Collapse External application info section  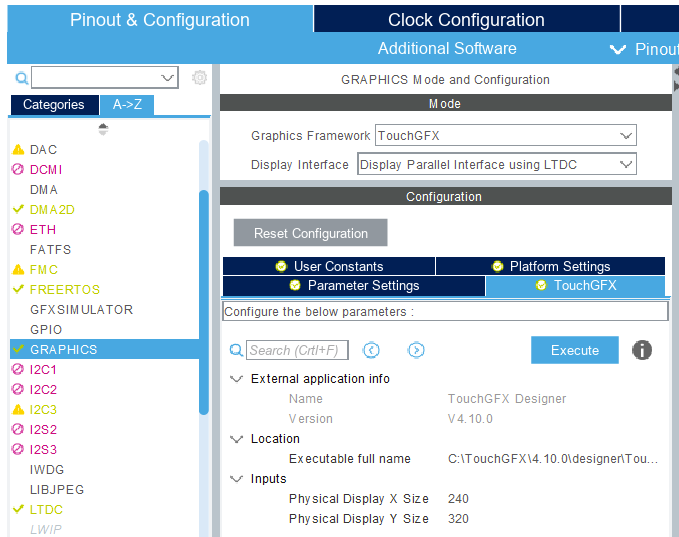point(236,379)
